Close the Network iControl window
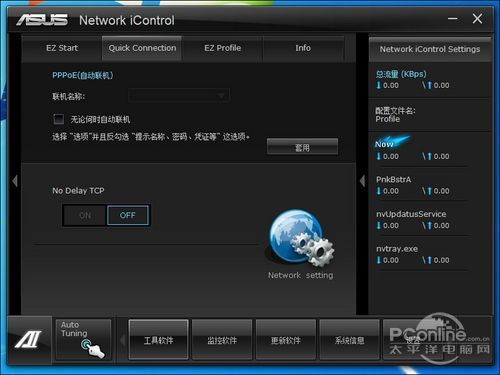 pos(477,18)
